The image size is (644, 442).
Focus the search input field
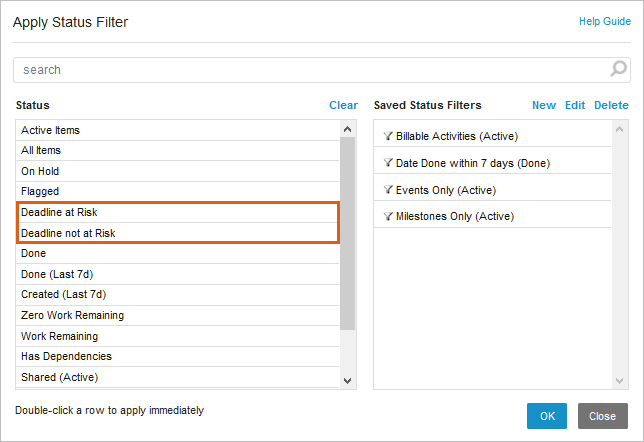[x=310, y=70]
